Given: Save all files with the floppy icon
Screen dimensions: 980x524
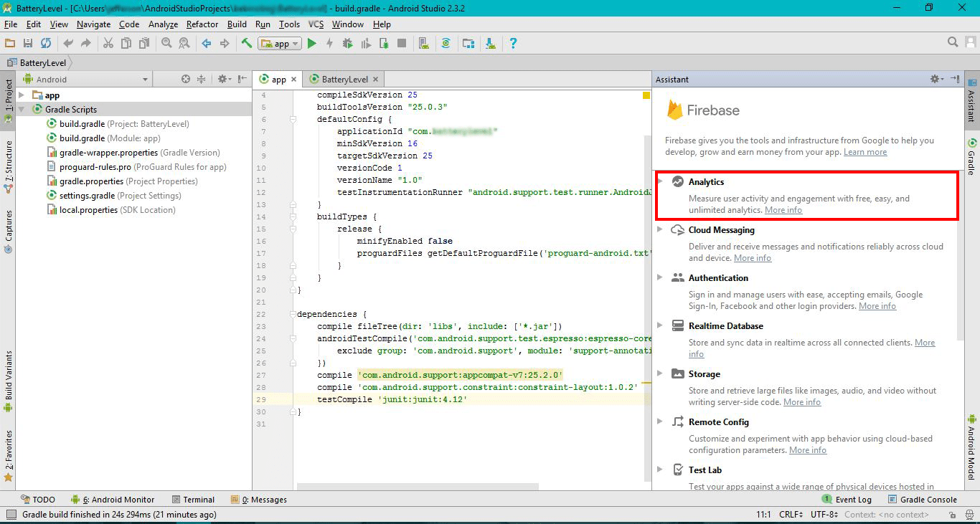Looking at the screenshot, I should point(28,44).
